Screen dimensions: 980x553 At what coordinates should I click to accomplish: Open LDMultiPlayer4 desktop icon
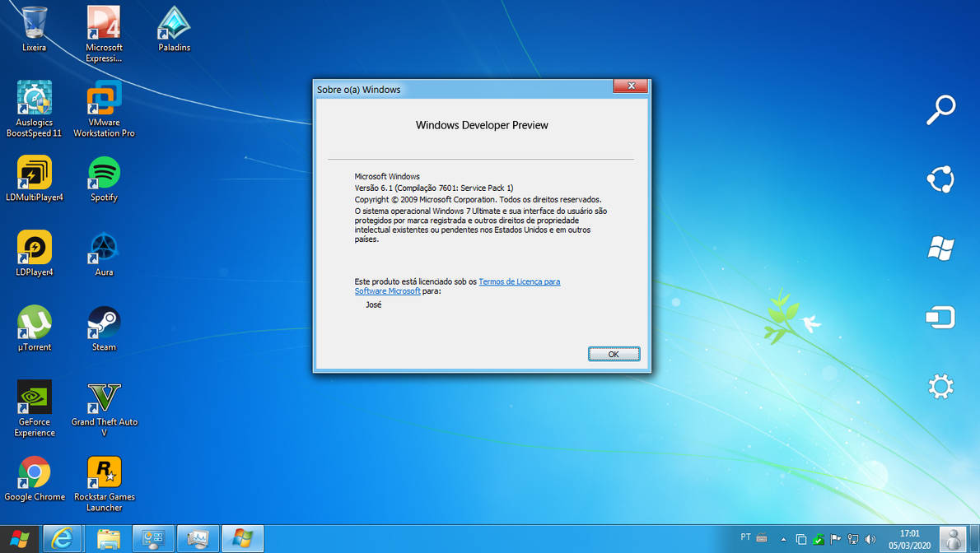coord(34,179)
